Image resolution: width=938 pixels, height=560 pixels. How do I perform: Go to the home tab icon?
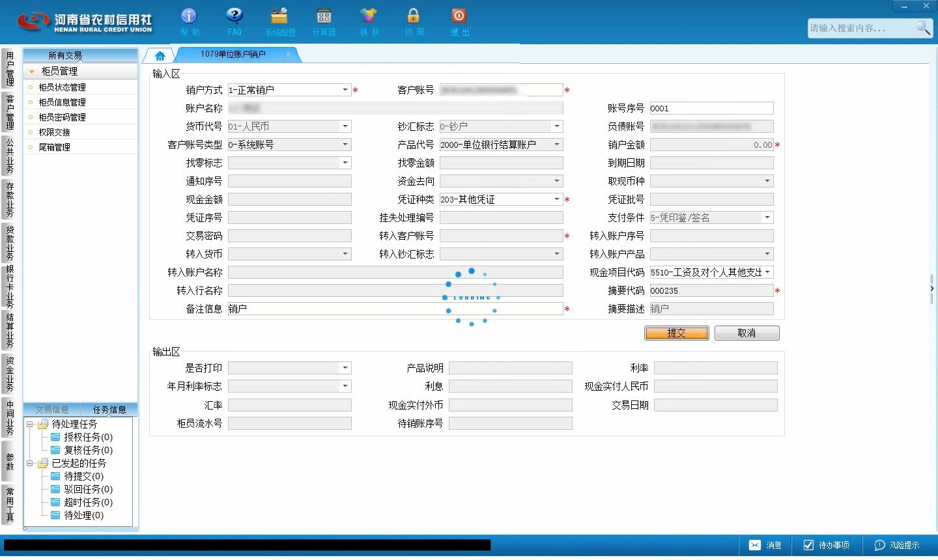pyautogui.click(x=160, y=55)
